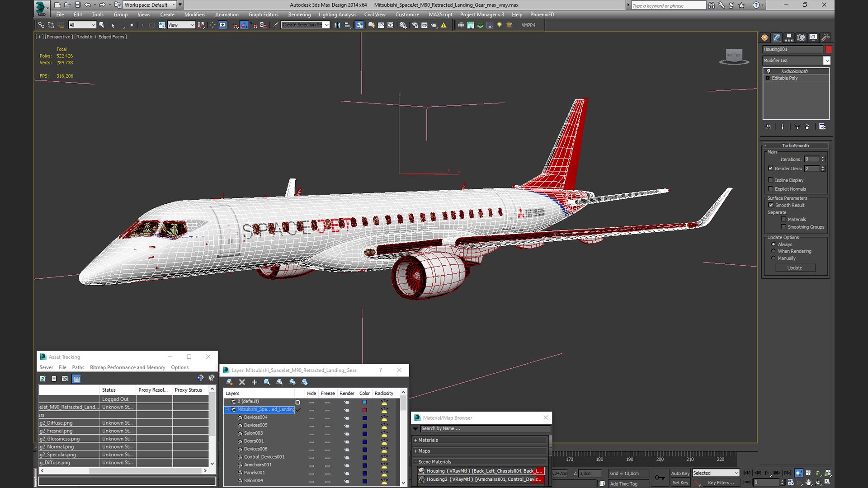Click the Set Key button
Image resolution: width=868 pixels, height=488 pixels.
(x=680, y=483)
